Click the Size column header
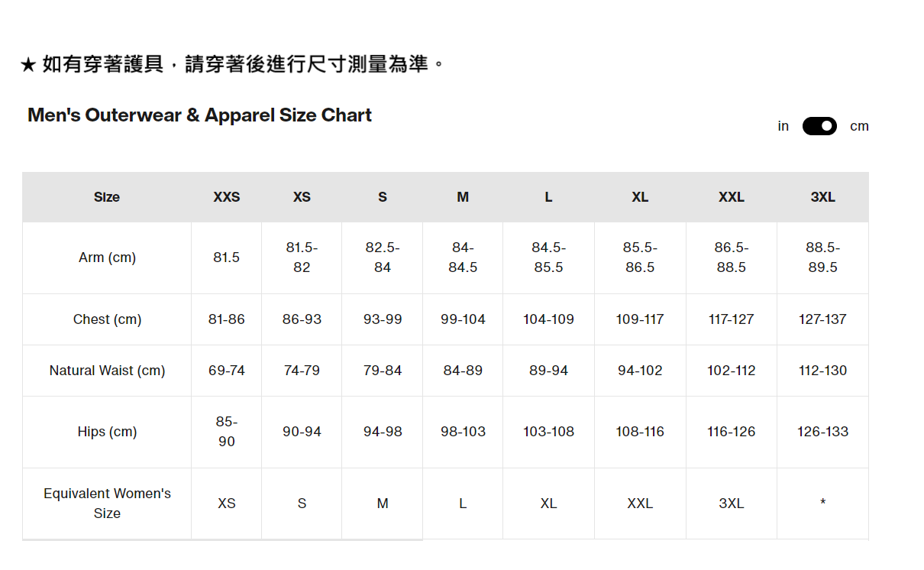 [107, 197]
